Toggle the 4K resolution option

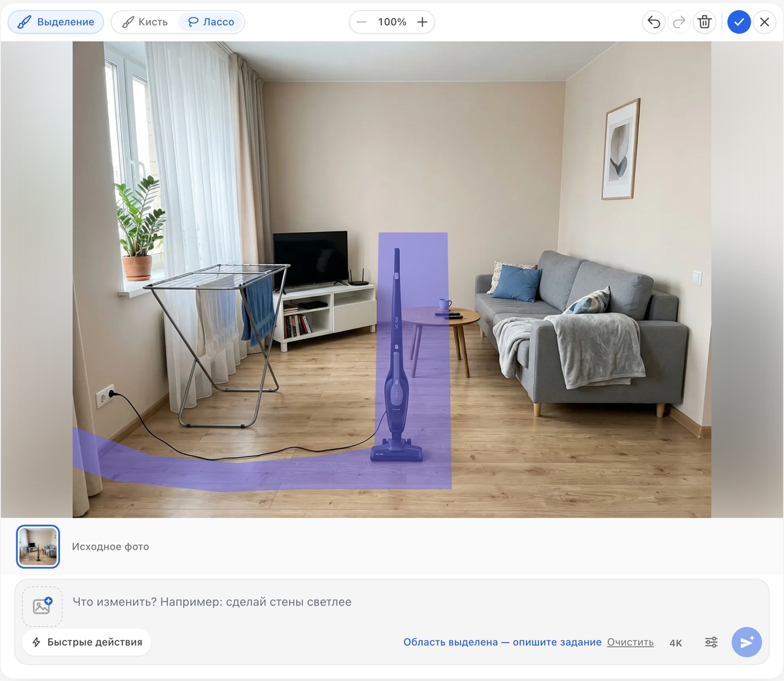click(x=676, y=643)
